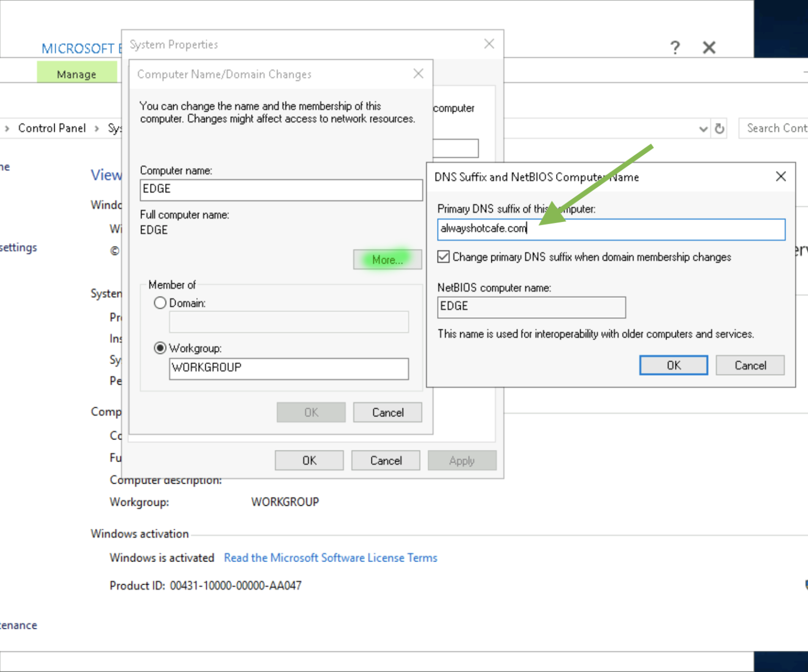This screenshot has height=672, width=808.
Task: Confirm DNS Suffix dialog with OK
Action: [x=673, y=365]
